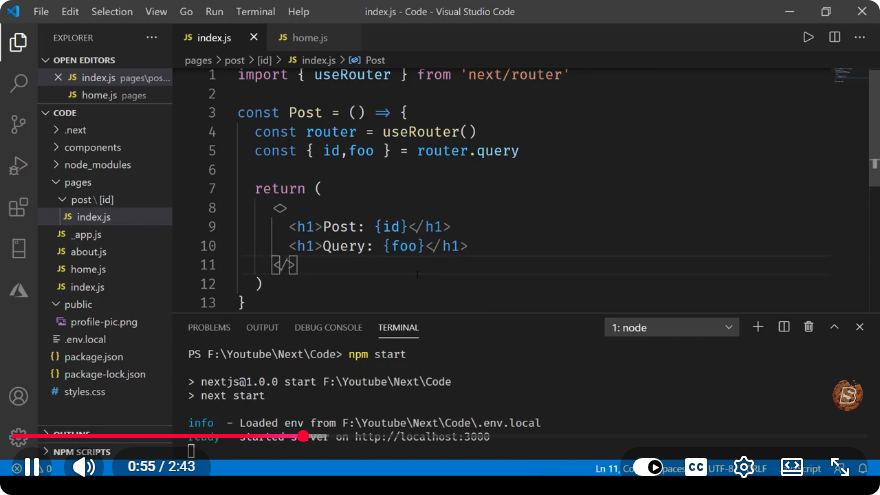The height and width of the screenshot is (495, 880).
Task: Toggle video autoplay switch
Action: 648,467
